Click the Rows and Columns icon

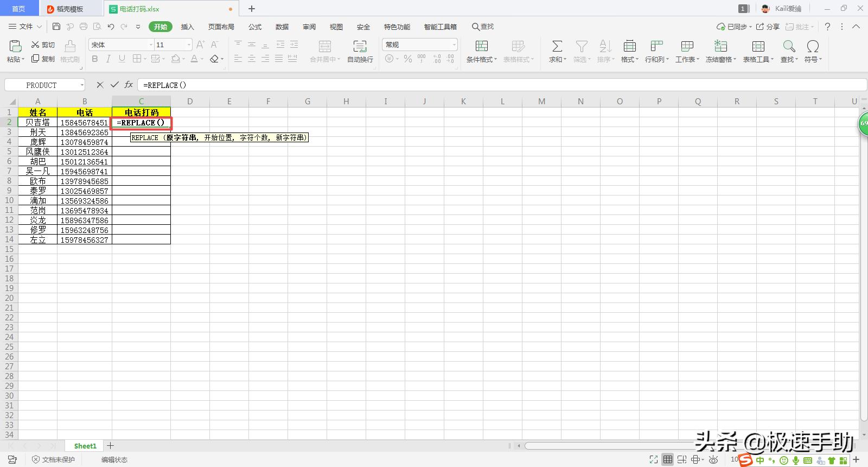(657, 46)
